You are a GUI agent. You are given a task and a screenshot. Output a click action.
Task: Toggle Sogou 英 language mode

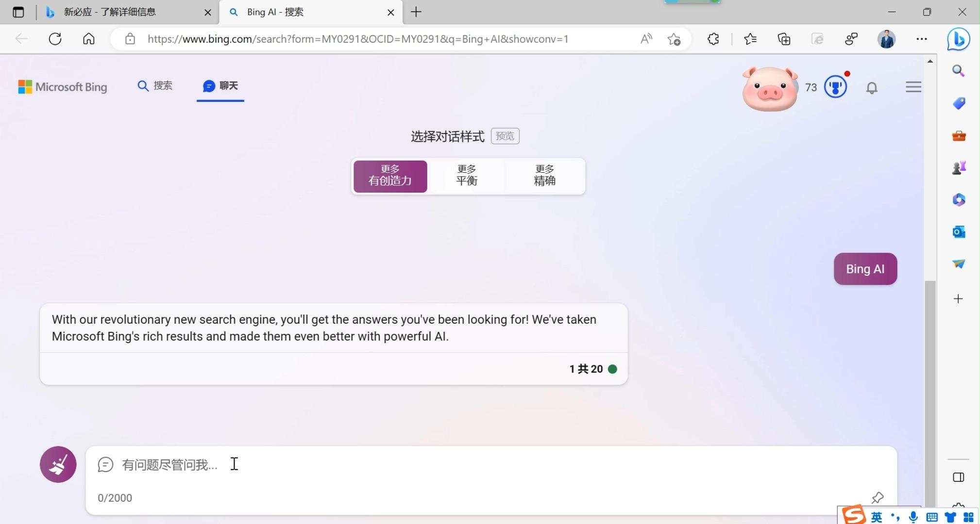tap(877, 517)
